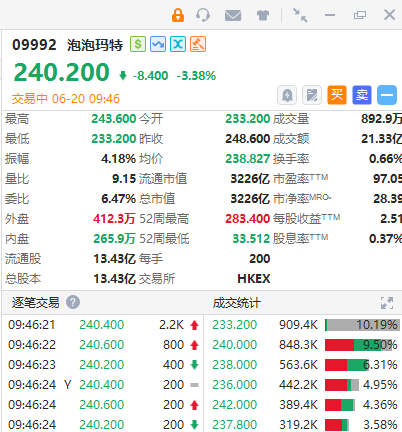Click the blue chart line badge
The width and height of the screenshot is (402, 432).
point(158,44)
